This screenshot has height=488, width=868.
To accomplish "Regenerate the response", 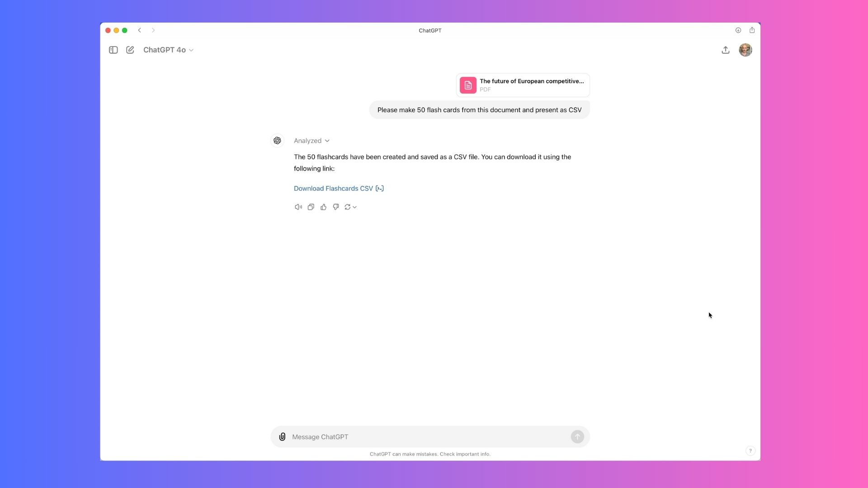I will (347, 207).
